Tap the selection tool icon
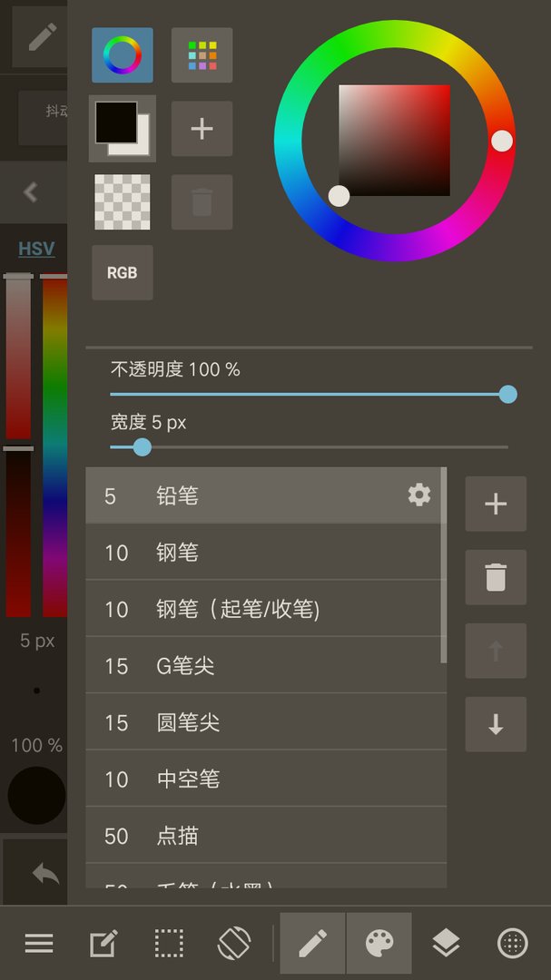 tap(169, 944)
